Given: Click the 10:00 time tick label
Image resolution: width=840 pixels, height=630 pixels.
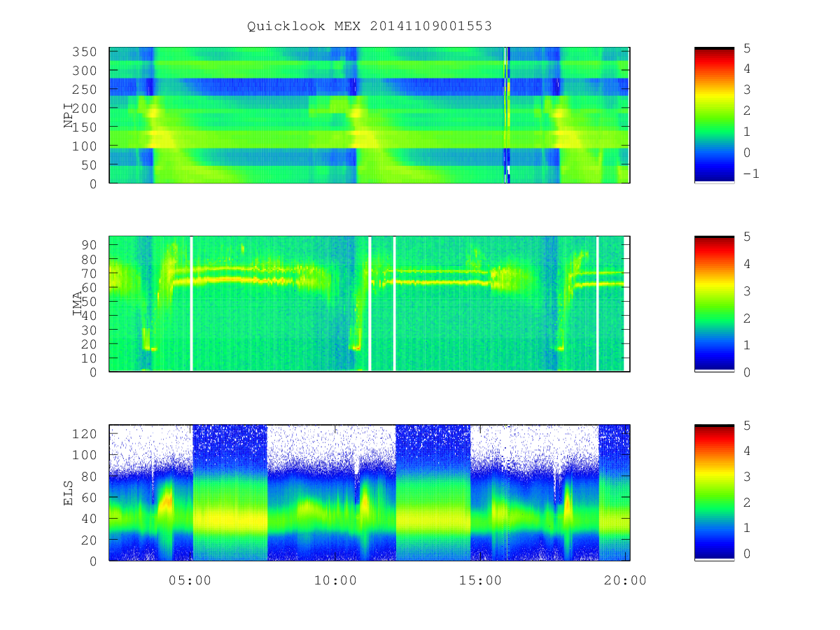Looking at the screenshot, I should pyautogui.click(x=335, y=580).
